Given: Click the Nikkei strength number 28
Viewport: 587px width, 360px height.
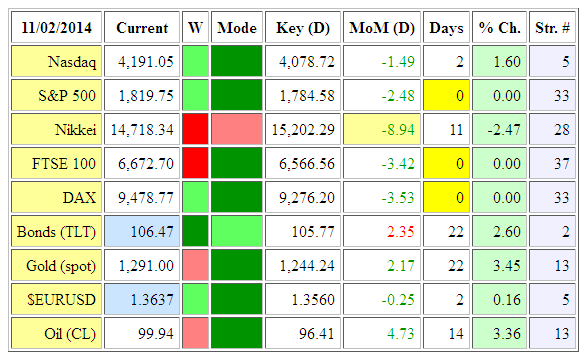Looking at the screenshot, I should coord(552,129).
